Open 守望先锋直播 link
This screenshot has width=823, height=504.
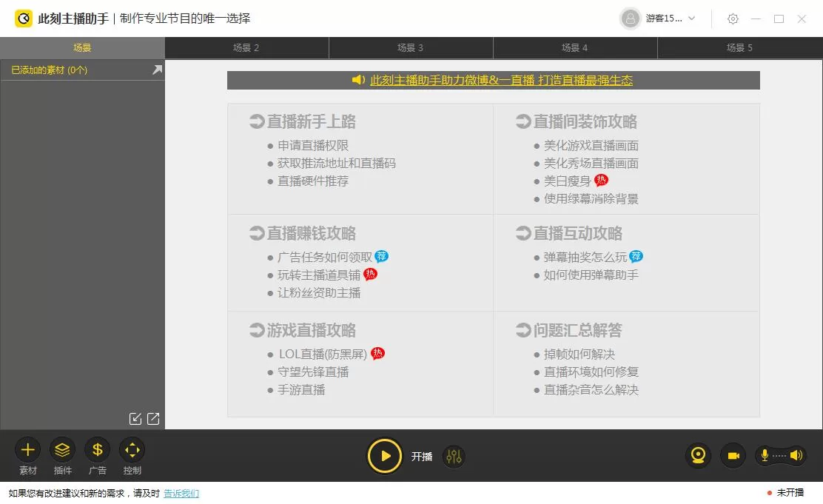coord(313,372)
